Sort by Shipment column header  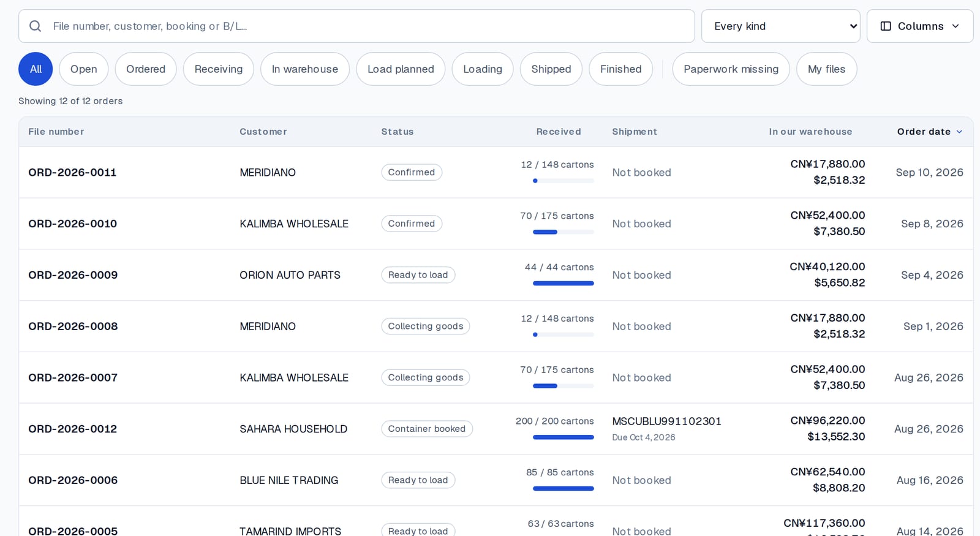(x=635, y=132)
